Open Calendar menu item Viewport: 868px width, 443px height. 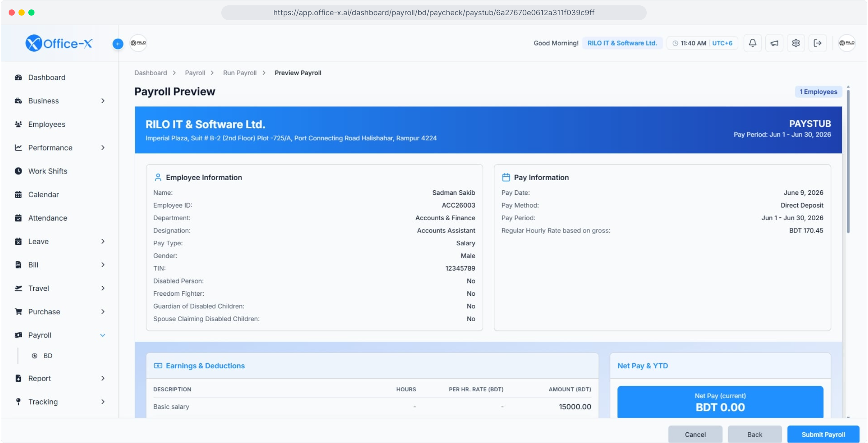[x=44, y=194]
